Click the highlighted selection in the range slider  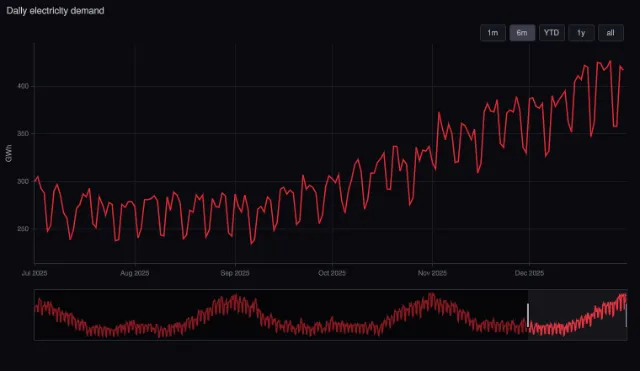point(577,315)
